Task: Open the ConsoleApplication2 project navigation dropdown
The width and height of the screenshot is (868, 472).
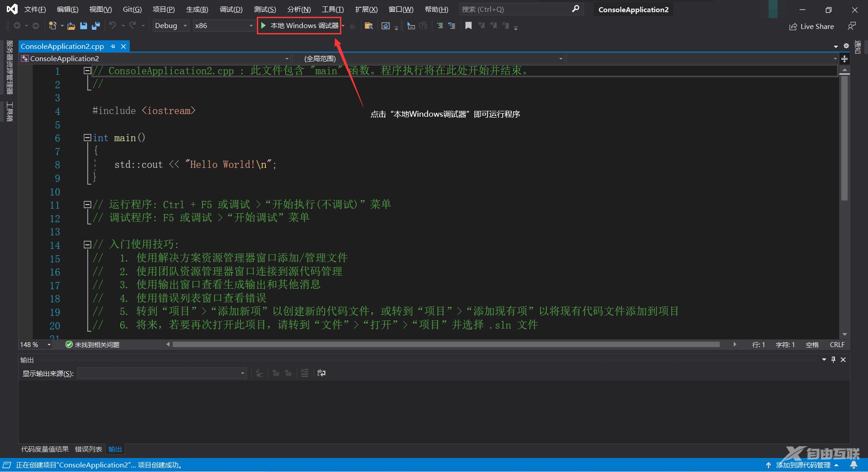Action: pos(155,58)
